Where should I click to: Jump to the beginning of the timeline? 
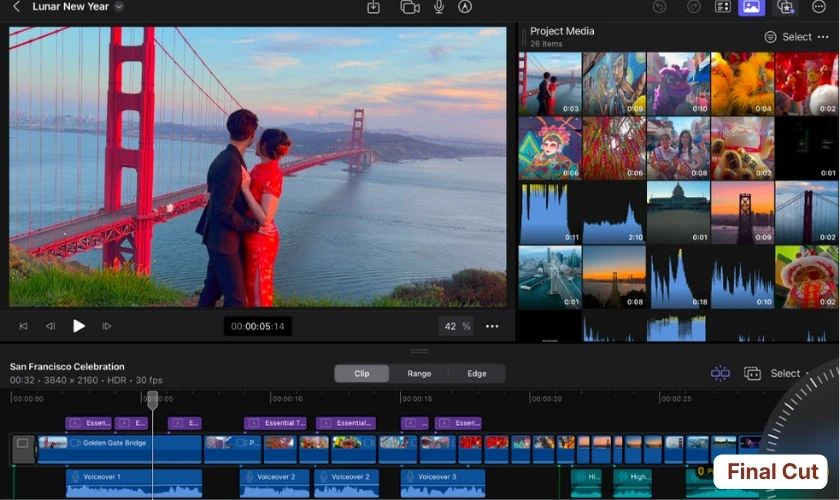click(24, 326)
